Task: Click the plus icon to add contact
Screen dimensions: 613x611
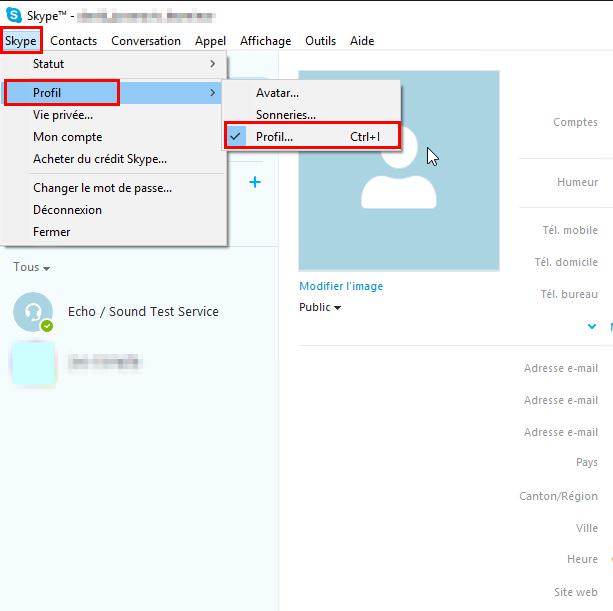Action: point(255,182)
